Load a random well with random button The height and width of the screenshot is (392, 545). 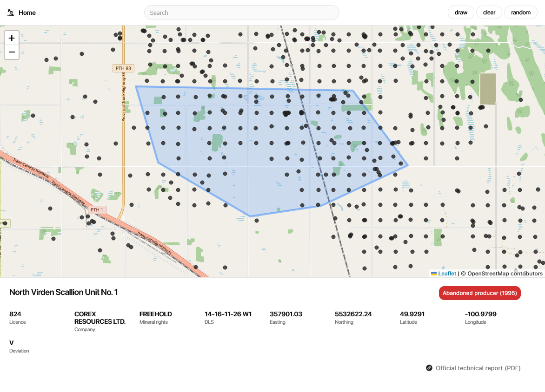520,13
